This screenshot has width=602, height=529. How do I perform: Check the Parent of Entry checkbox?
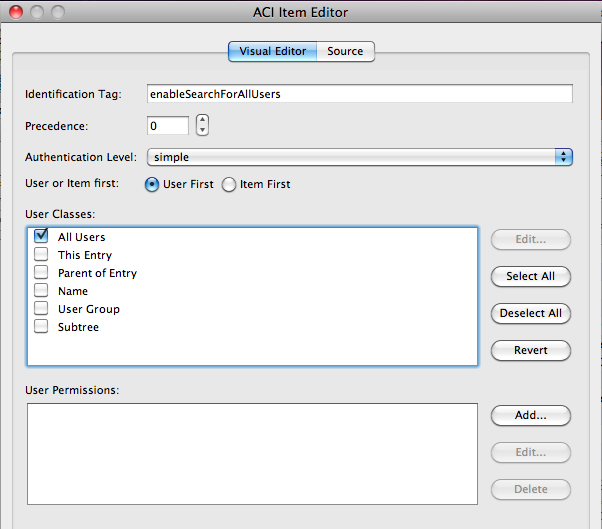41,273
